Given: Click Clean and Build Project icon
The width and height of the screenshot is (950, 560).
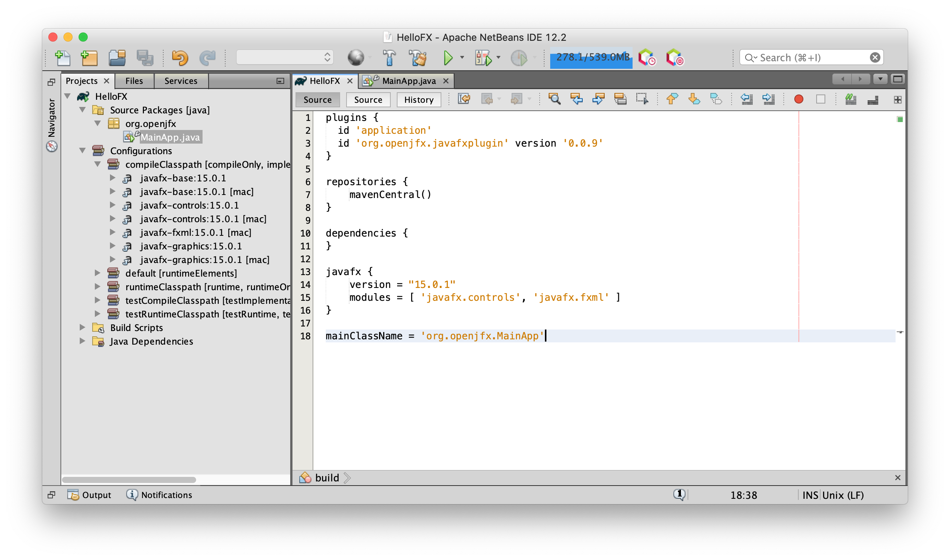Looking at the screenshot, I should [418, 58].
